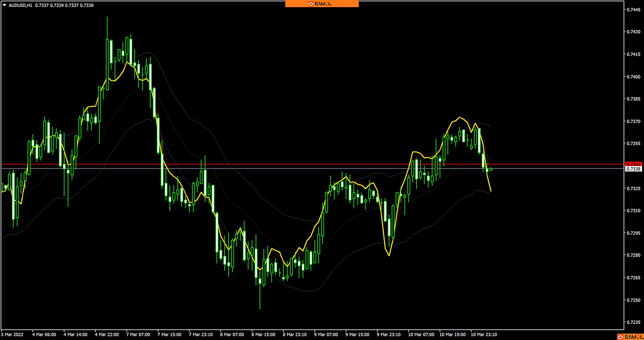Click the 4 Mar 22:00 time label

pyautogui.click(x=107, y=335)
